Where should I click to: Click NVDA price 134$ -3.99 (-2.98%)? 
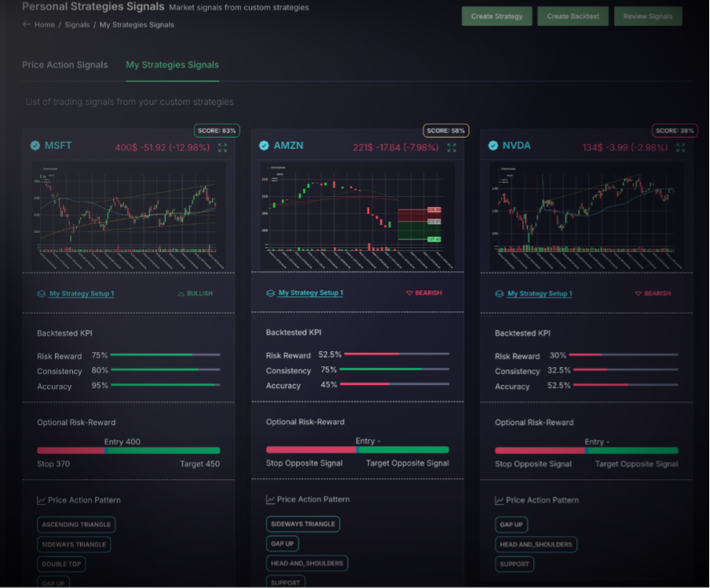[x=625, y=147]
